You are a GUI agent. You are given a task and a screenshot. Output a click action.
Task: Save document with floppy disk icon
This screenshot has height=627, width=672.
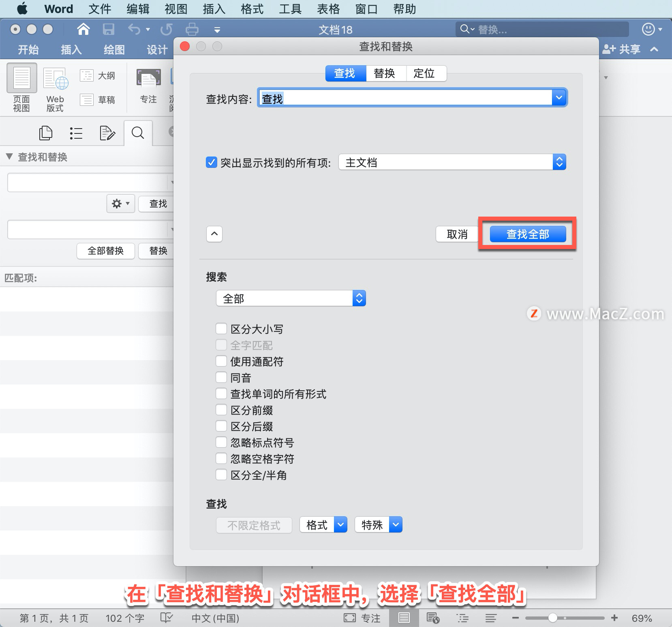(108, 29)
